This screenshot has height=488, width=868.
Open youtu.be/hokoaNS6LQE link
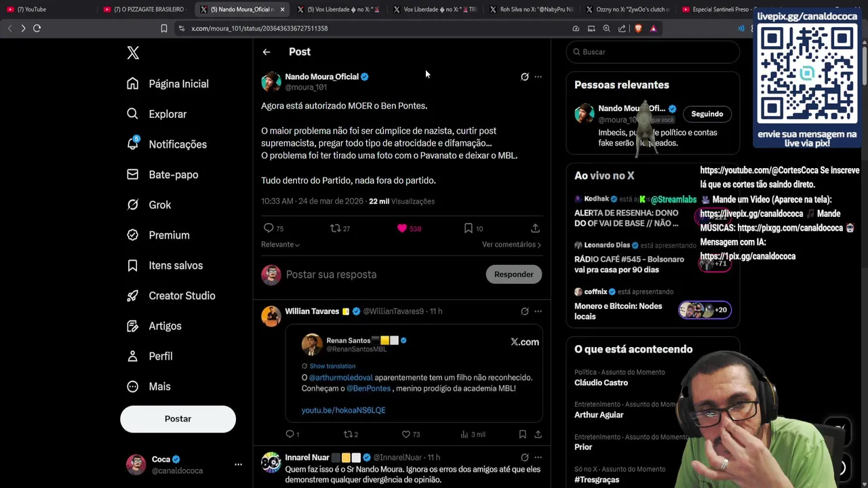point(343,410)
